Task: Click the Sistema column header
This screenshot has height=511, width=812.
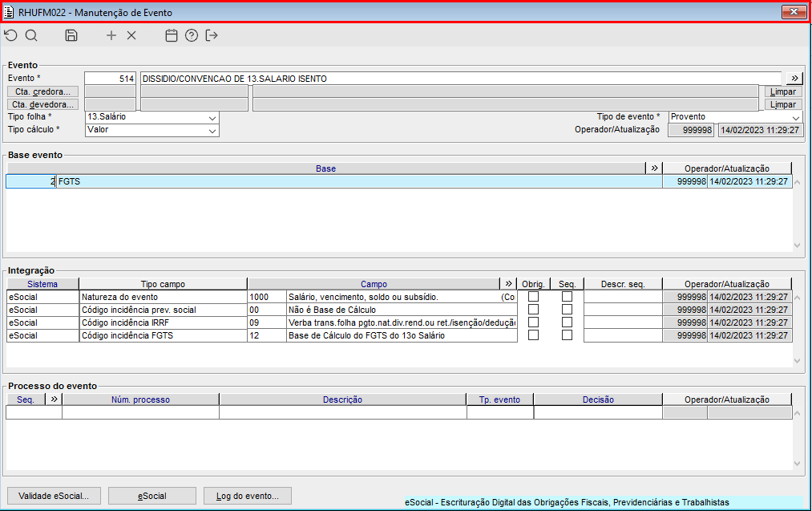Action: point(42,284)
